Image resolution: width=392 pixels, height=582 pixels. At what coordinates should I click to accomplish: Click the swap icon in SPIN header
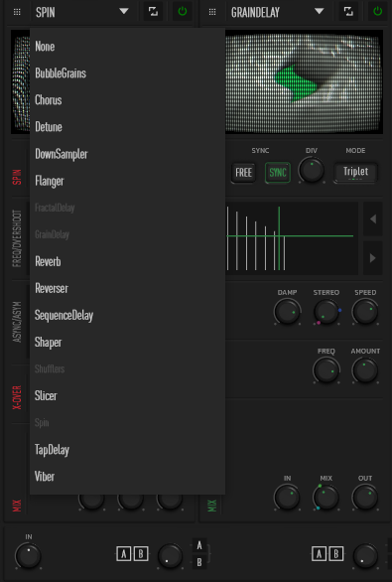click(x=153, y=12)
